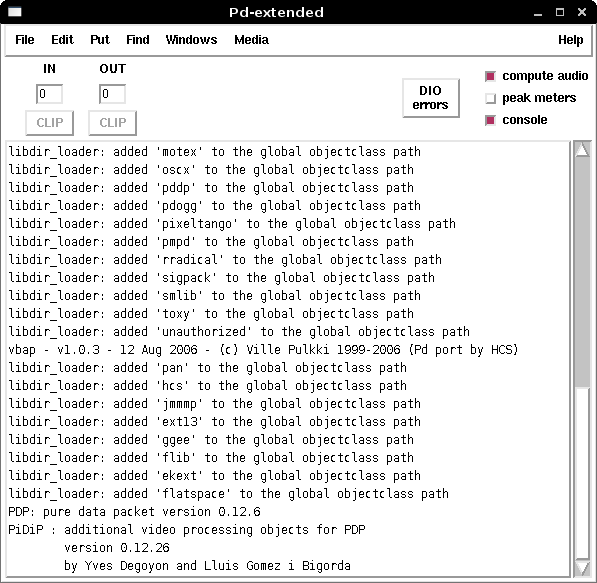Click the console line mentioning 'jmmmp'

click(x=214, y=404)
